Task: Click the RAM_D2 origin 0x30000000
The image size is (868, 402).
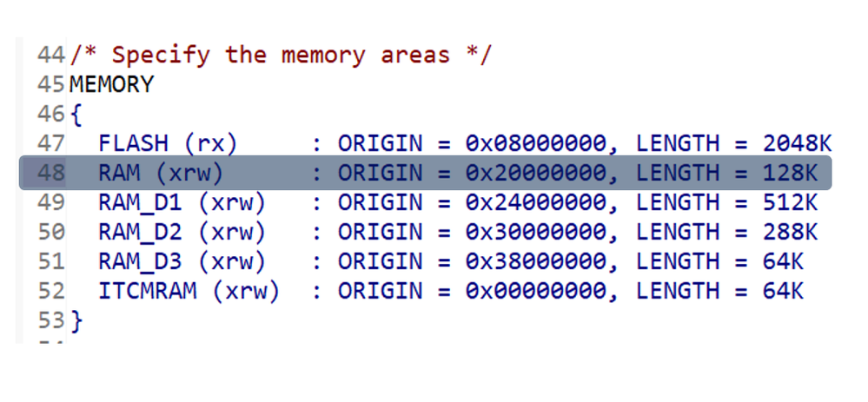Action: pyautogui.click(x=536, y=232)
